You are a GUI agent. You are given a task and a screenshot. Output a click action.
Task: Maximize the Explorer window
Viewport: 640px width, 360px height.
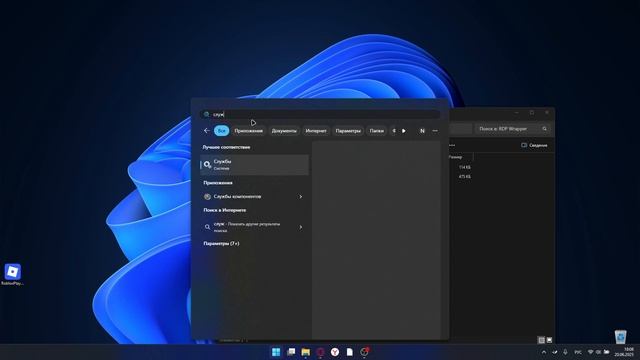[532, 113]
